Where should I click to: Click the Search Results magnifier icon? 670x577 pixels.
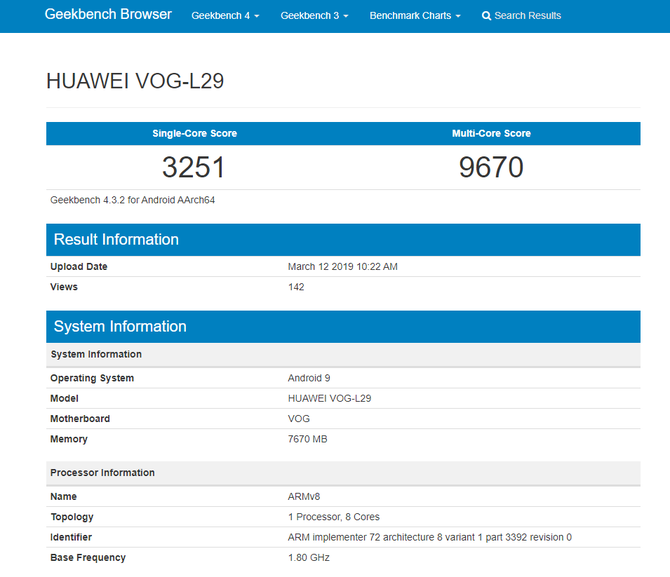(486, 16)
